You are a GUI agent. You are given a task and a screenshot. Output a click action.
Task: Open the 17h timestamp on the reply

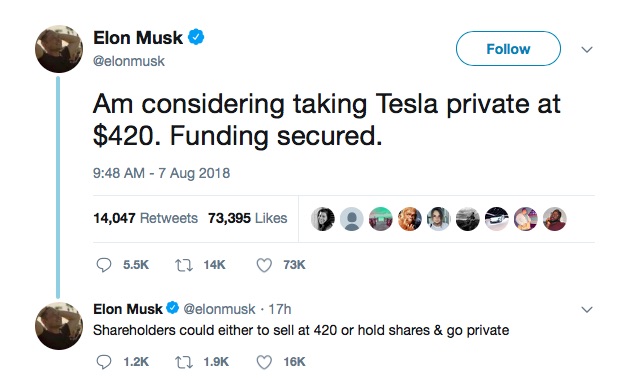pyautogui.click(x=280, y=309)
